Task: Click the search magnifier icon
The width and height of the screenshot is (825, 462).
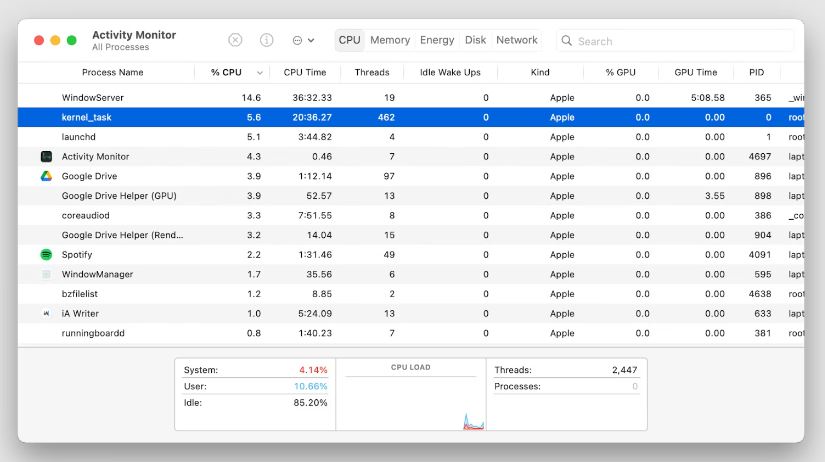Action: (566, 41)
